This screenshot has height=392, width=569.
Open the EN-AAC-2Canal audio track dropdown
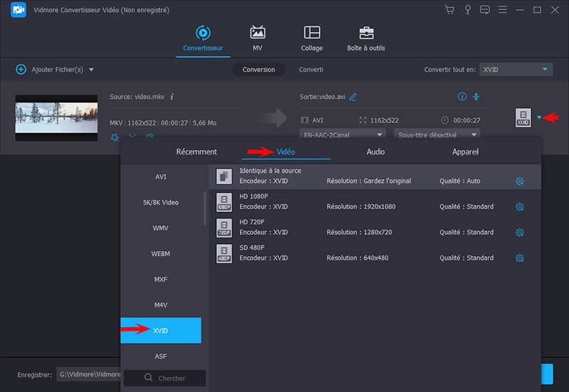343,134
